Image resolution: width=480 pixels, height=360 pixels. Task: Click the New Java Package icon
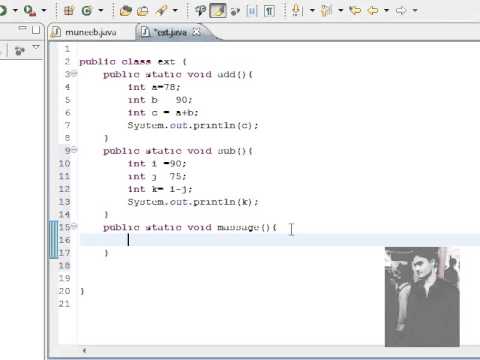(69, 11)
